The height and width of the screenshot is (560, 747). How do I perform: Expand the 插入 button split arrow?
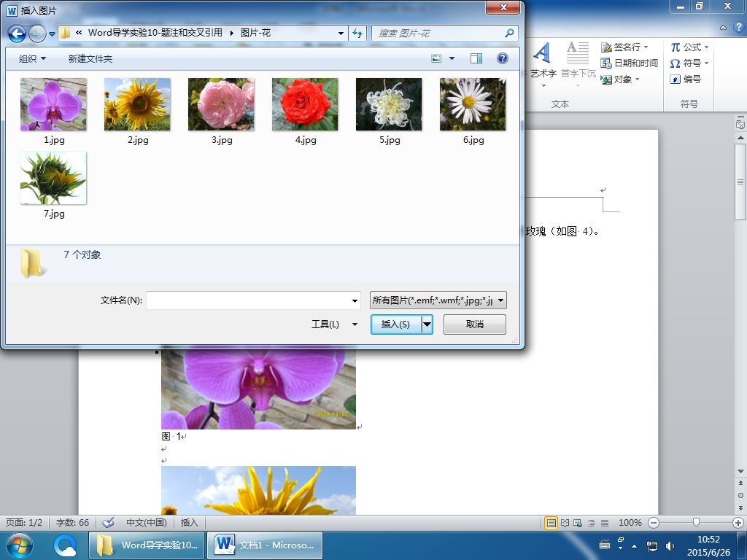[x=427, y=324]
